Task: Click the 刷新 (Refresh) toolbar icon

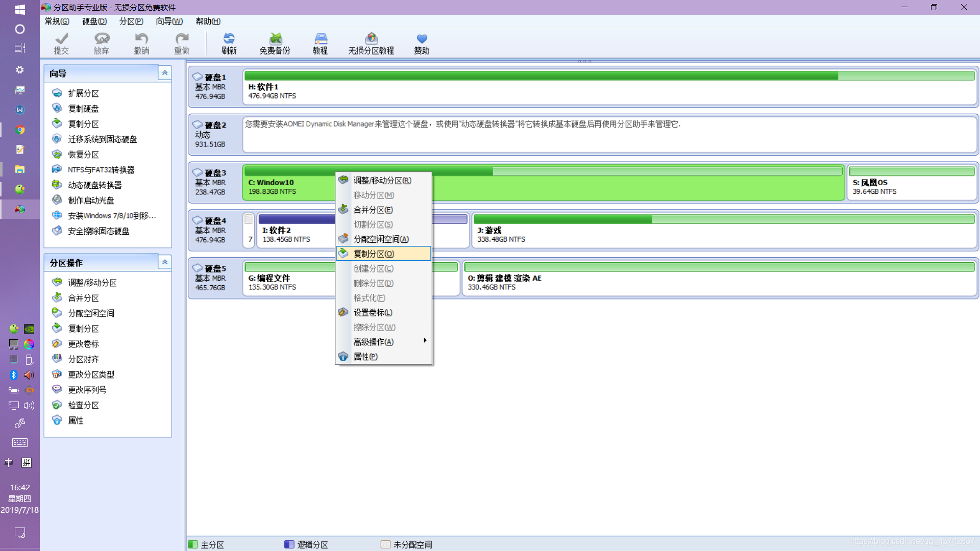Action: point(229,43)
